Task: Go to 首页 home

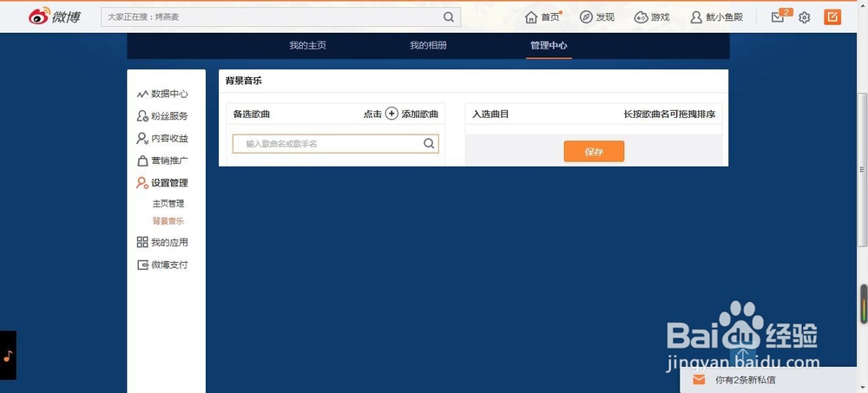Action: coord(543,17)
